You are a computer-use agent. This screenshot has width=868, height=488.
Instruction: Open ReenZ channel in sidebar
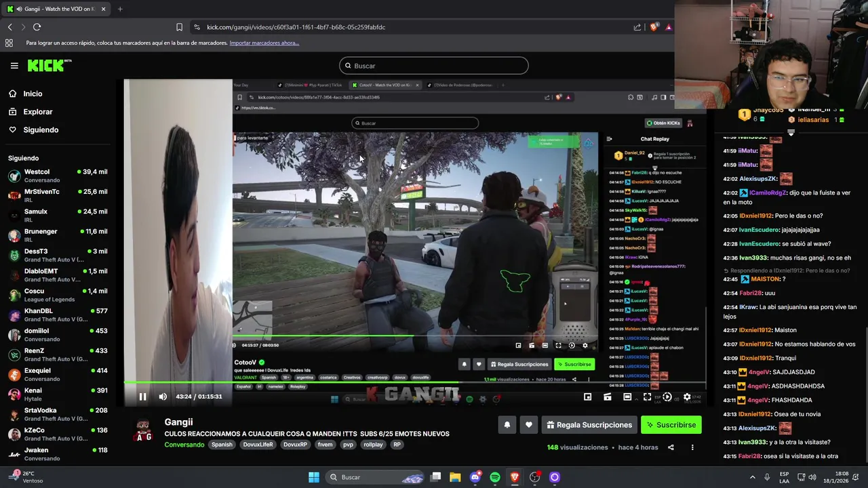pos(57,354)
